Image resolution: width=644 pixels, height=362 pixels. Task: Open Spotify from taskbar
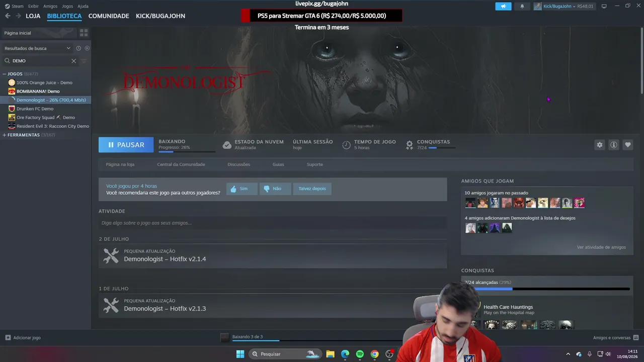(x=360, y=354)
